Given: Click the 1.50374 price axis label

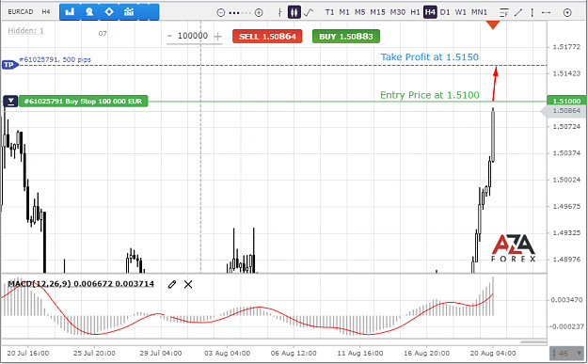Looking at the screenshot, I should 566,153.
